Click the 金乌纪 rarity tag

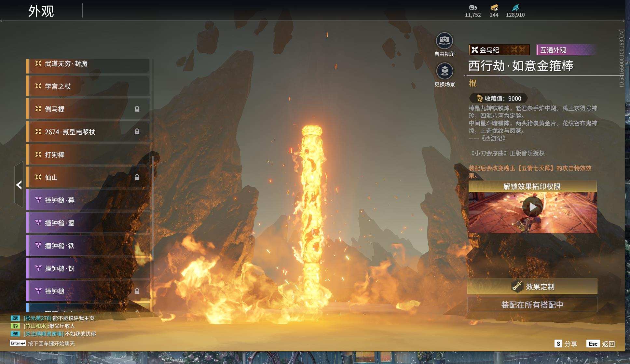[x=499, y=50]
